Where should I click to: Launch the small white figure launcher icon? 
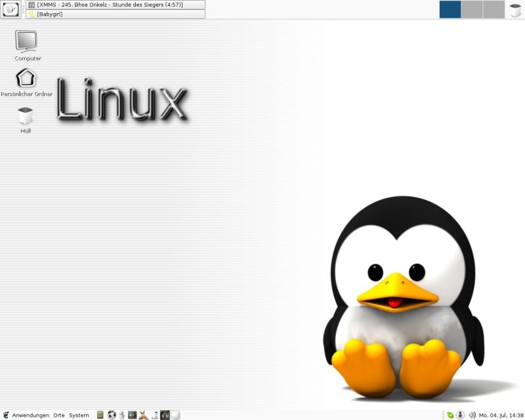pos(155,415)
